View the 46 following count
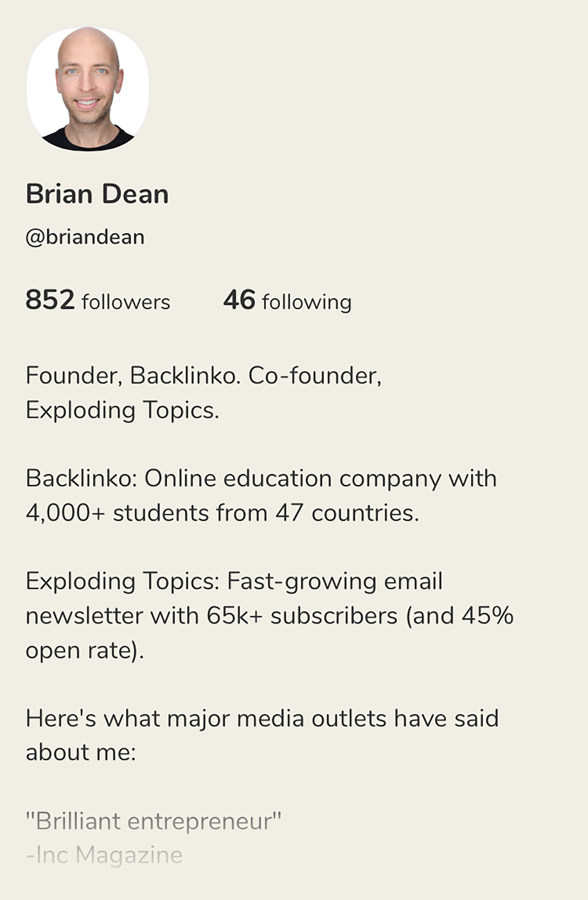This screenshot has height=900, width=588. (239, 300)
